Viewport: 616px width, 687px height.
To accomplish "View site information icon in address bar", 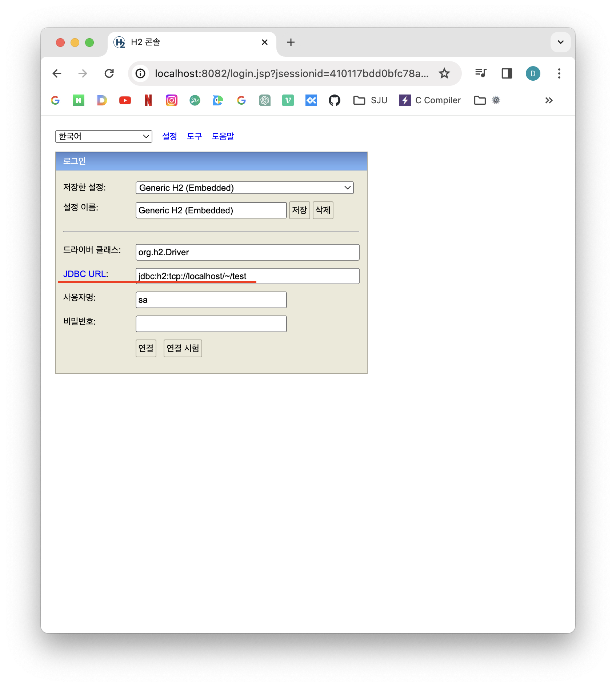I will coord(141,73).
